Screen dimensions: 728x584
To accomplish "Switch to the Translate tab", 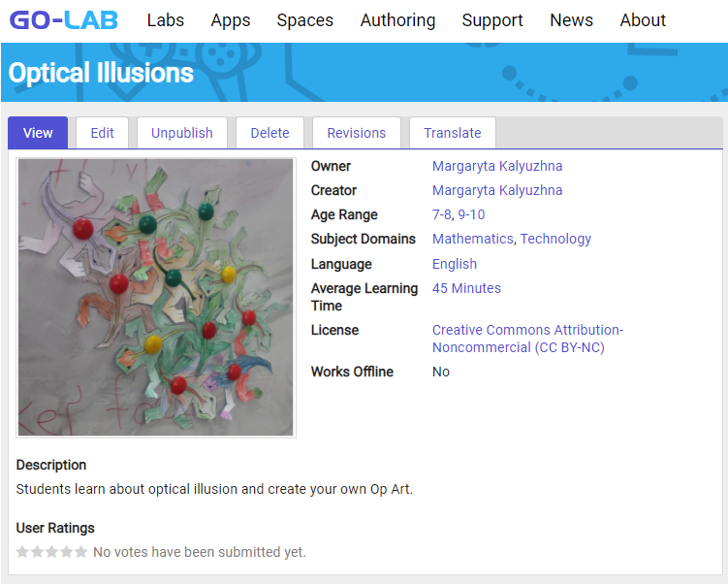I will (x=452, y=133).
